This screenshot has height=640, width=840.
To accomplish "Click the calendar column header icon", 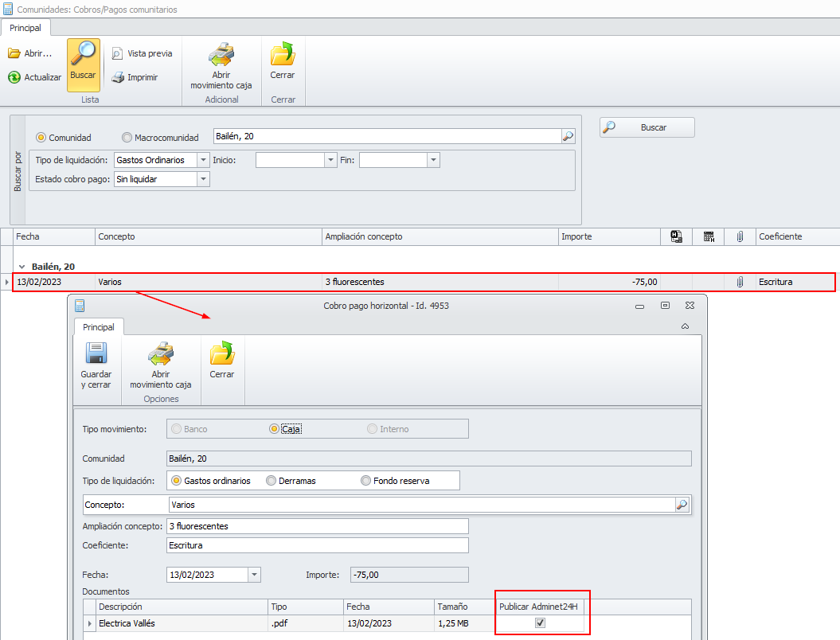I will click(709, 236).
